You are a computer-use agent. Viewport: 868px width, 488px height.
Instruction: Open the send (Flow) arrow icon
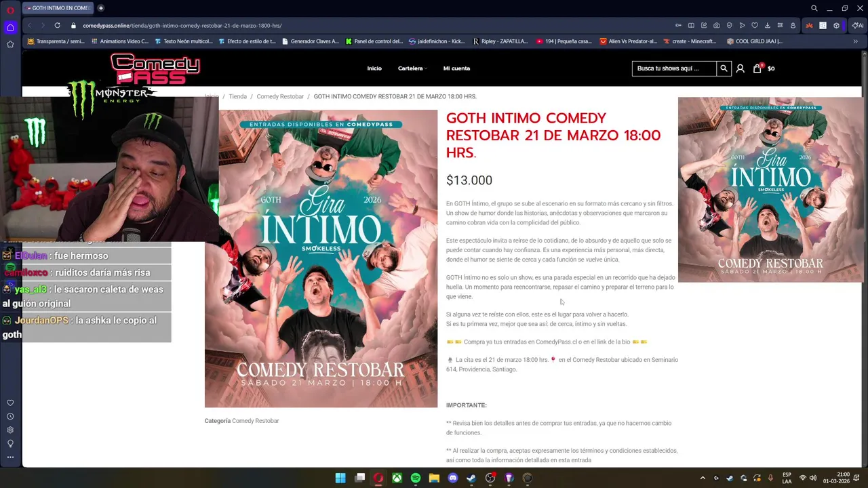pyautogui.click(x=742, y=26)
